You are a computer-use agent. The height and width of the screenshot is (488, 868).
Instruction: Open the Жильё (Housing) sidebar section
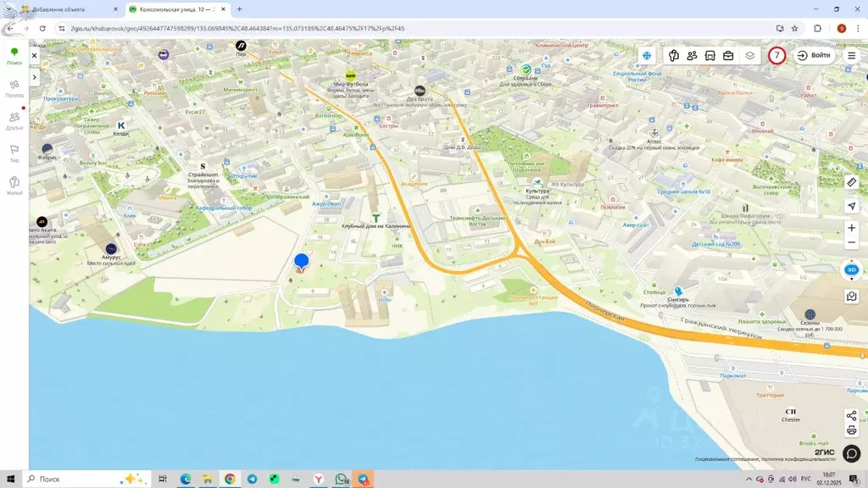click(14, 186)
